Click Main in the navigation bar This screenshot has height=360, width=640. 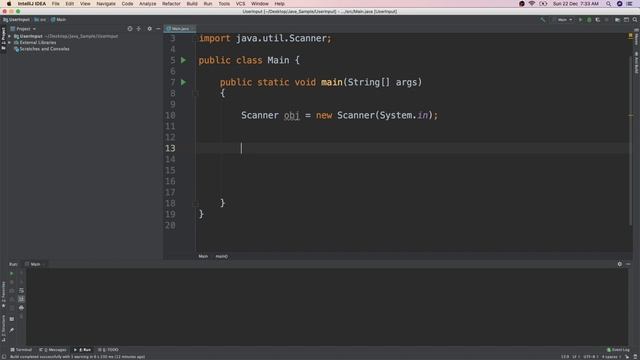pos(58,20)
